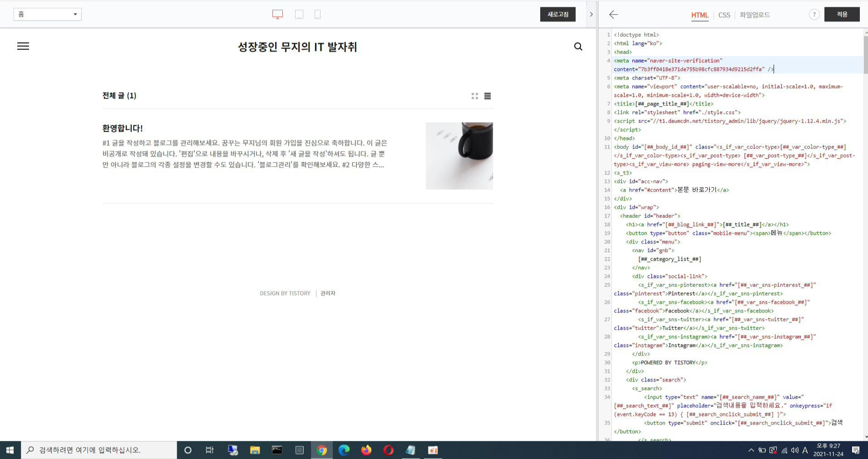Open the 환영합니다! post title
Viewport: 868px width, 459px height.
point(123,128)
